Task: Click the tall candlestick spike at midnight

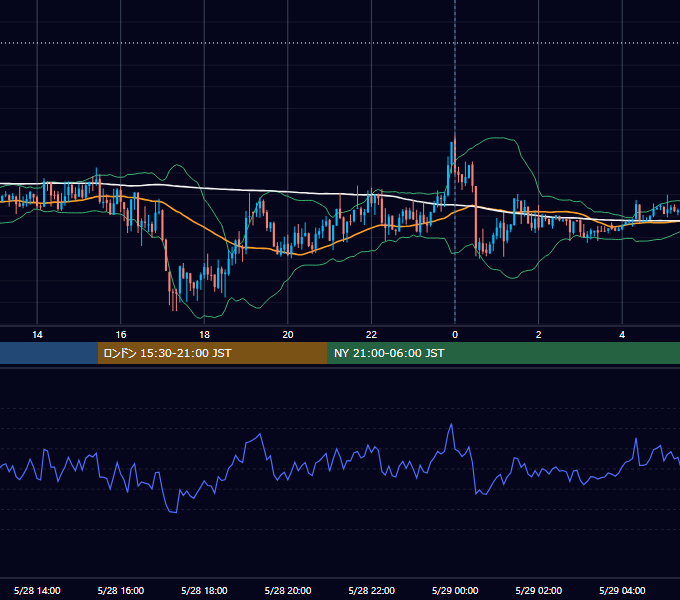Action: (x=454, y=154)
